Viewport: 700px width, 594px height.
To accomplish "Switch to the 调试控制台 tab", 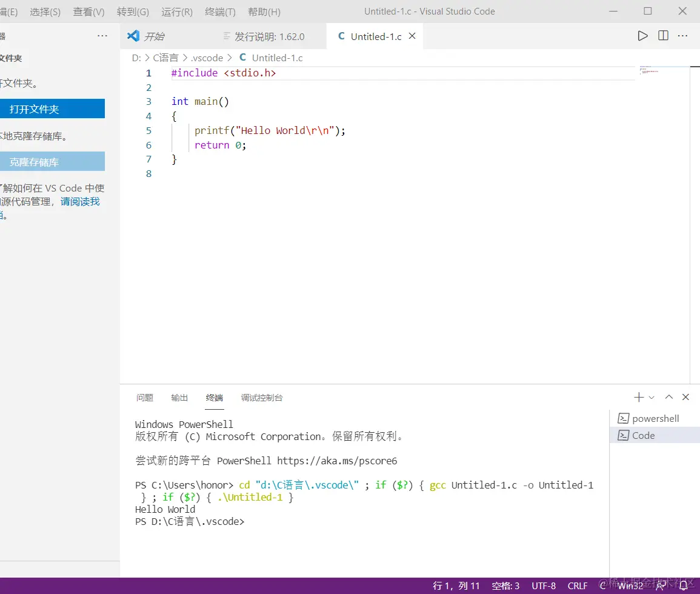I will pos(261,398).
